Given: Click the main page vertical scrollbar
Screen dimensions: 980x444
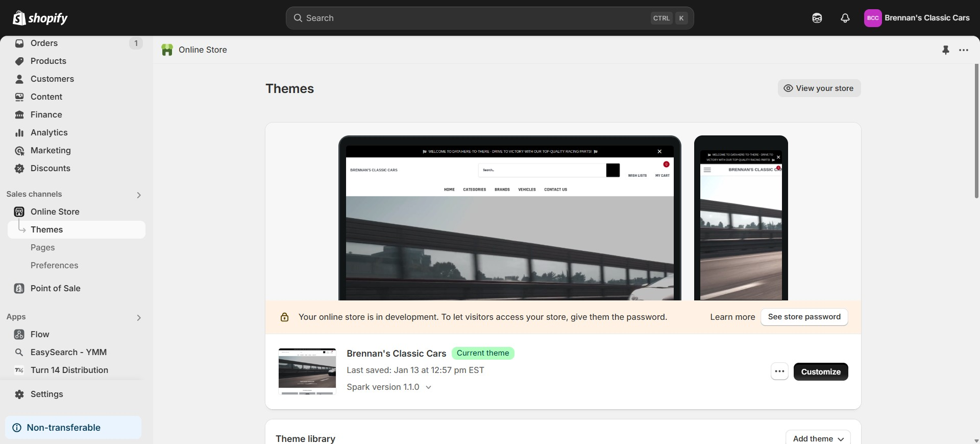Looking at the screenshot, I should pyautogui.click(x=976, y=132).
